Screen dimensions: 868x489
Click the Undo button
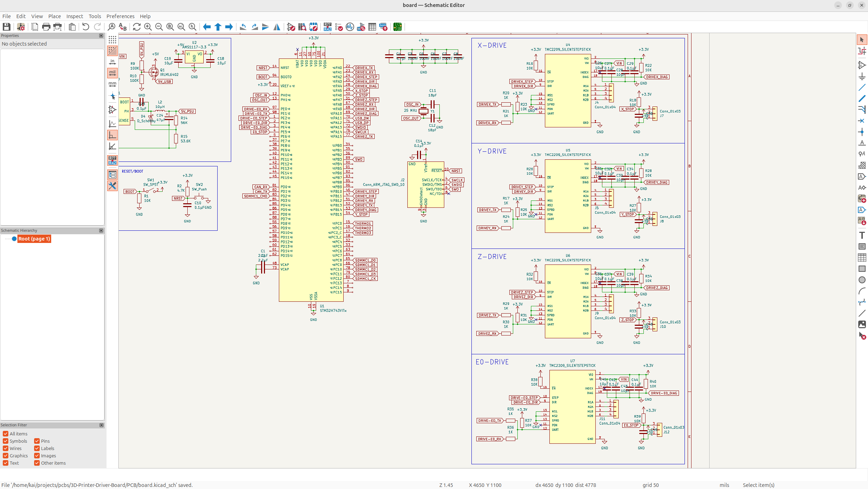pos(86,27)
